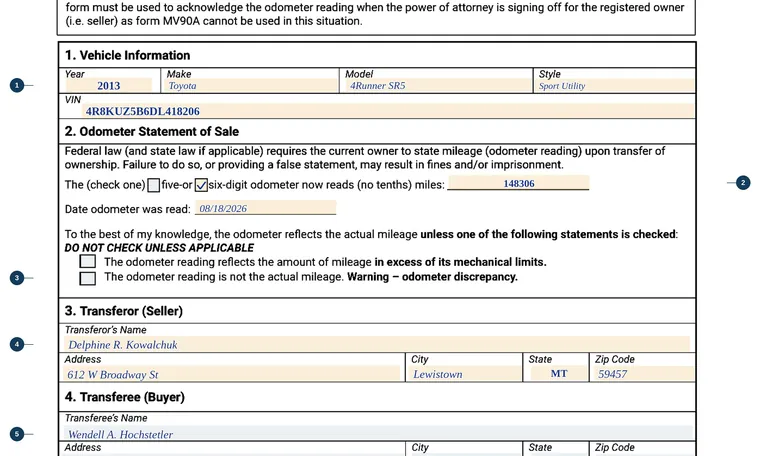
Task: Edit the Year field showing 2013
Action: [x=109, y=86]
